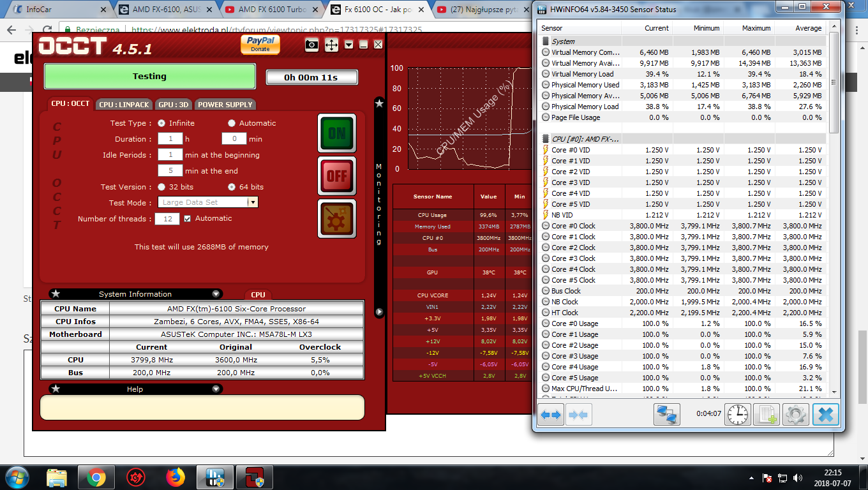
Task: Open HWiNFO sensor settings gear
Action: point(795,415)
